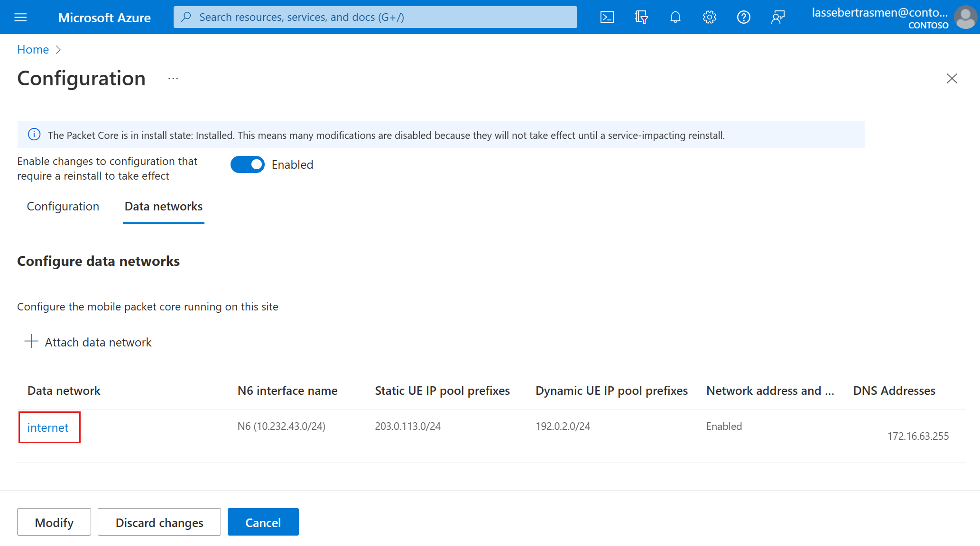Toggle Enable changes requiring reinstall
This screenshot has height=546, width=980.
pos(248,164)
